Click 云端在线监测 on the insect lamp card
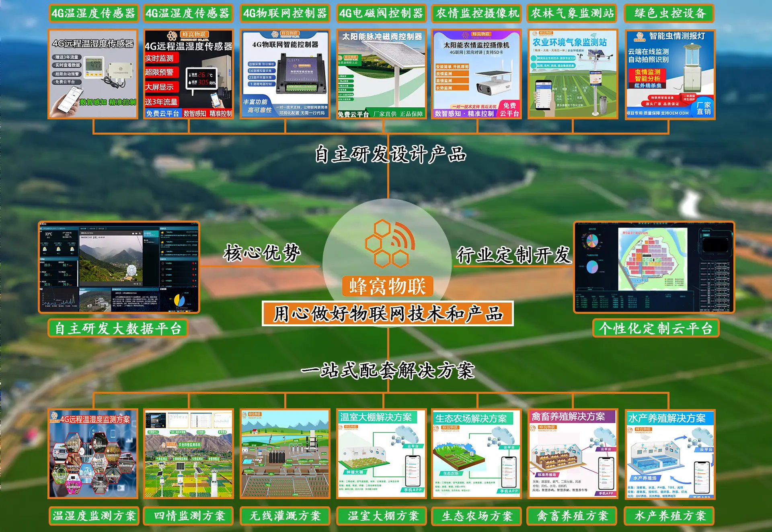Screen dimensions: 772x532 [648, 51]
